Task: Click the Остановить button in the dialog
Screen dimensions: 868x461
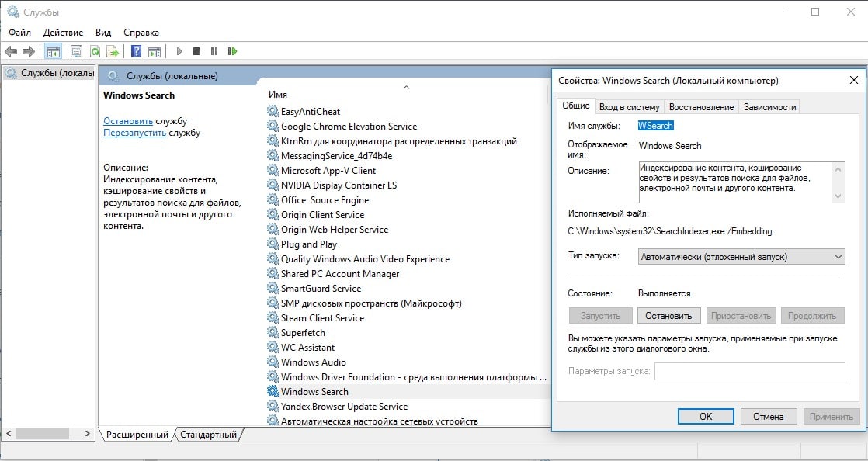Action: click(x=668, y=316)
